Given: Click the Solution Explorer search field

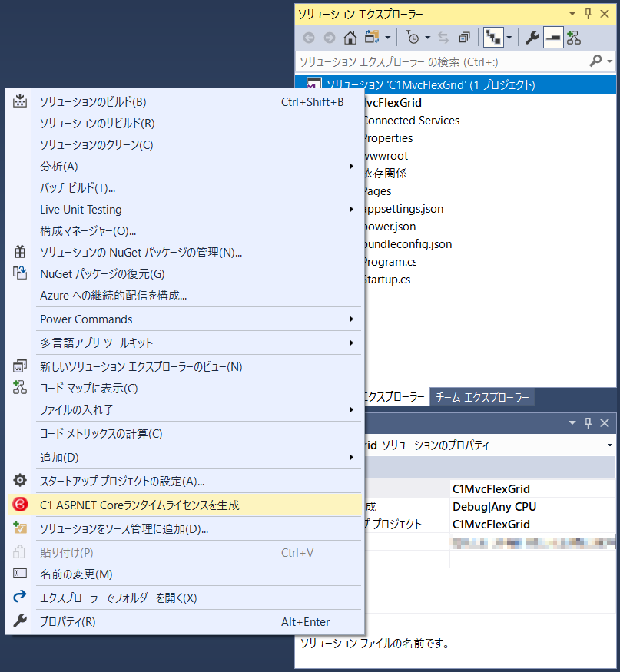Looking at the screenshot, I should tap(442, 62).
